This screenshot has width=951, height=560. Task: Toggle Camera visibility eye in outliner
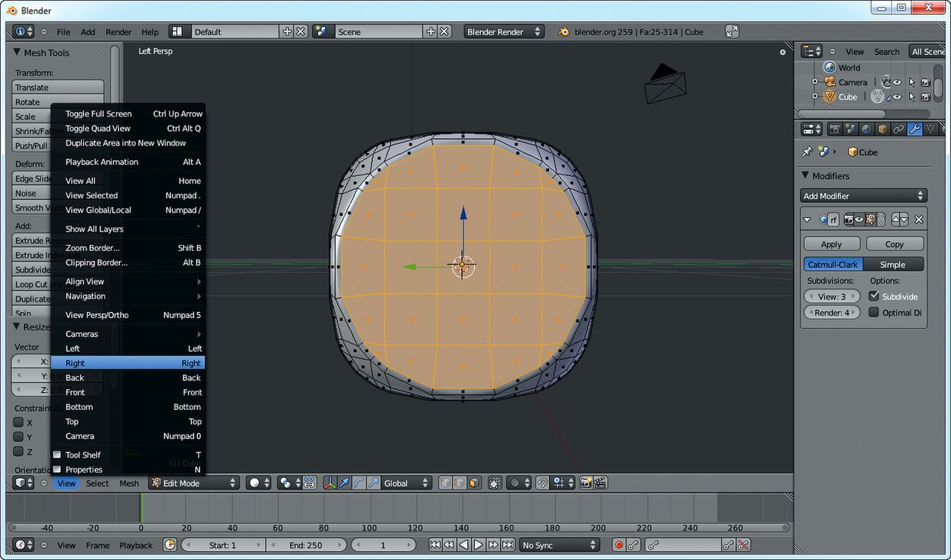point(897,82)
